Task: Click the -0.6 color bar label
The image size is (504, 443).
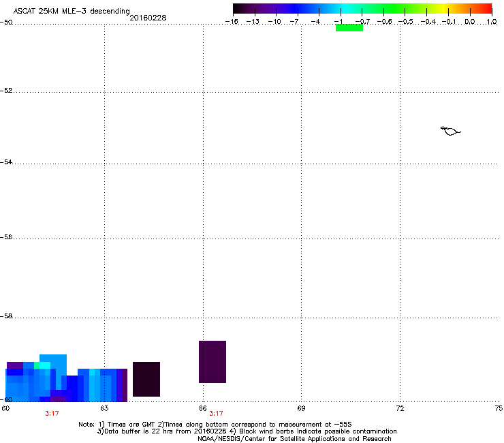Action: [x=384, y=22]
